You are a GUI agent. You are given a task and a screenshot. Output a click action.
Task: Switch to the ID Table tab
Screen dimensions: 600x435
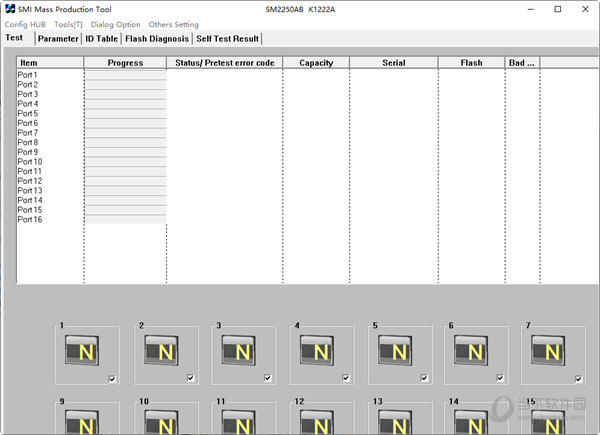click(x=101, y=39)
